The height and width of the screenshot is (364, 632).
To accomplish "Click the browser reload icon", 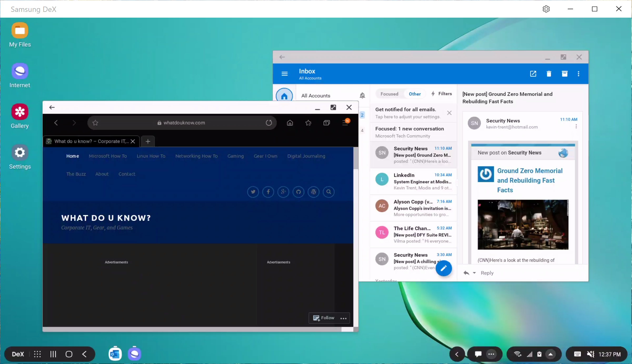I will [268, 123].
